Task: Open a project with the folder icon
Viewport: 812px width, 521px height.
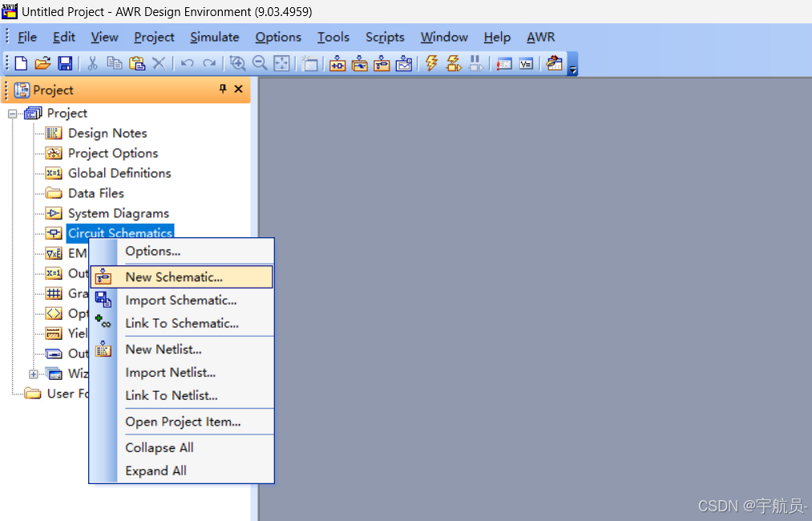Action: pos(43,63)
